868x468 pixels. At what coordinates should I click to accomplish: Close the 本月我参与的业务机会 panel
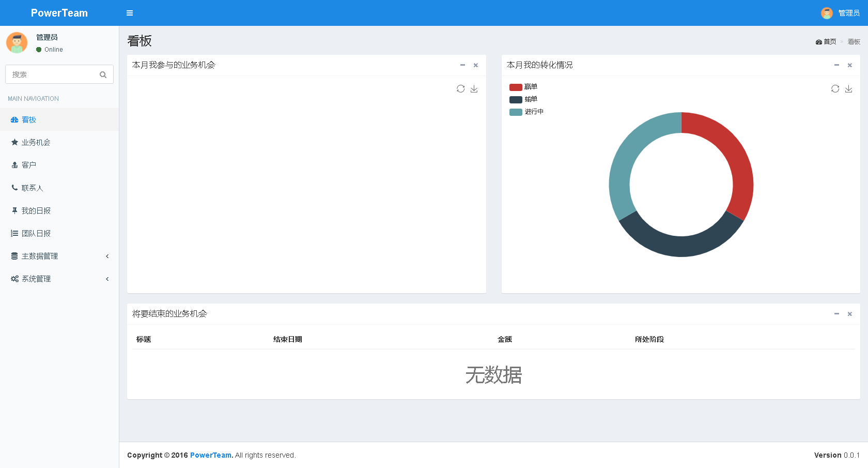pos(476,65)
